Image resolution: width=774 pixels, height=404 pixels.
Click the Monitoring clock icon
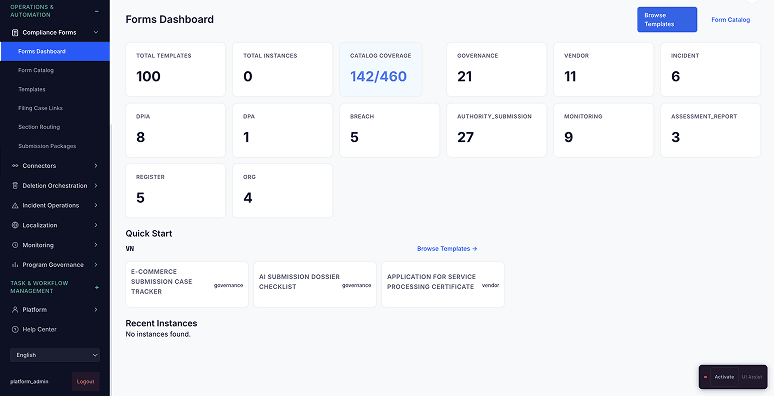point(14,245)
